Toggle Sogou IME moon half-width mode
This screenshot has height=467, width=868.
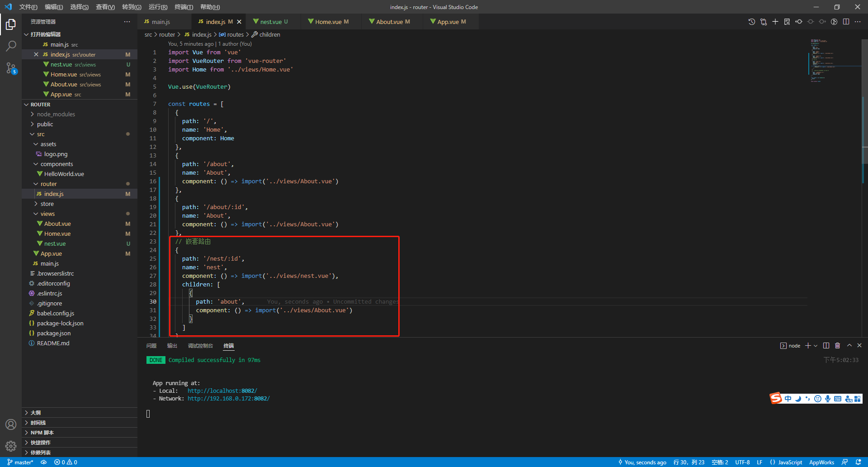click(x=798, y=399)
